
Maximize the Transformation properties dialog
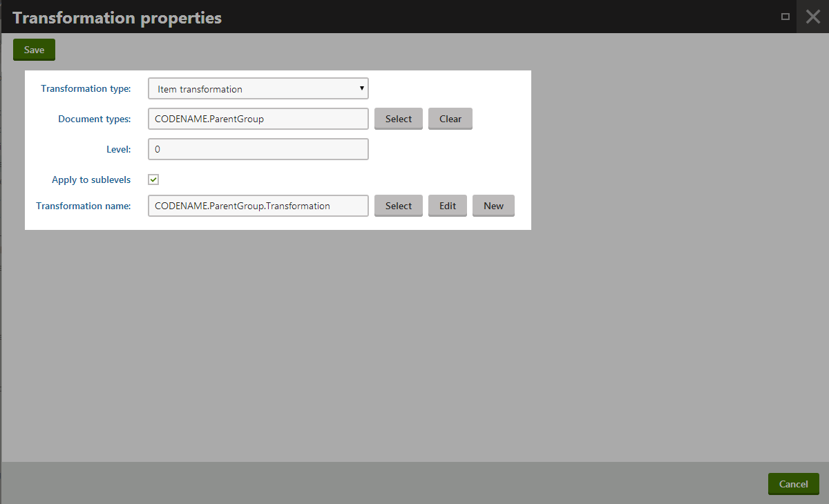[x=785, y=17]
